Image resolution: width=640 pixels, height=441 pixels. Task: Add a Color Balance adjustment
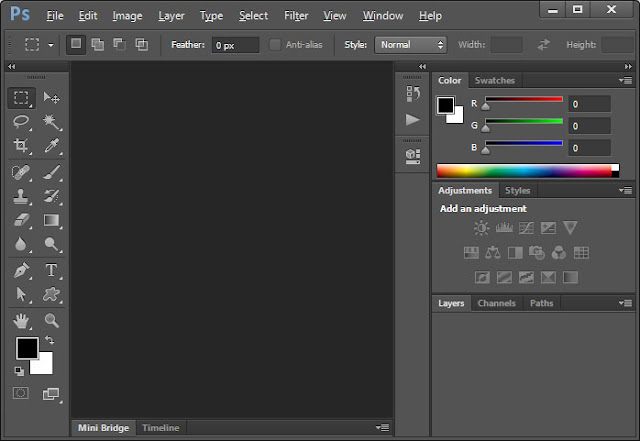[493, 253]
